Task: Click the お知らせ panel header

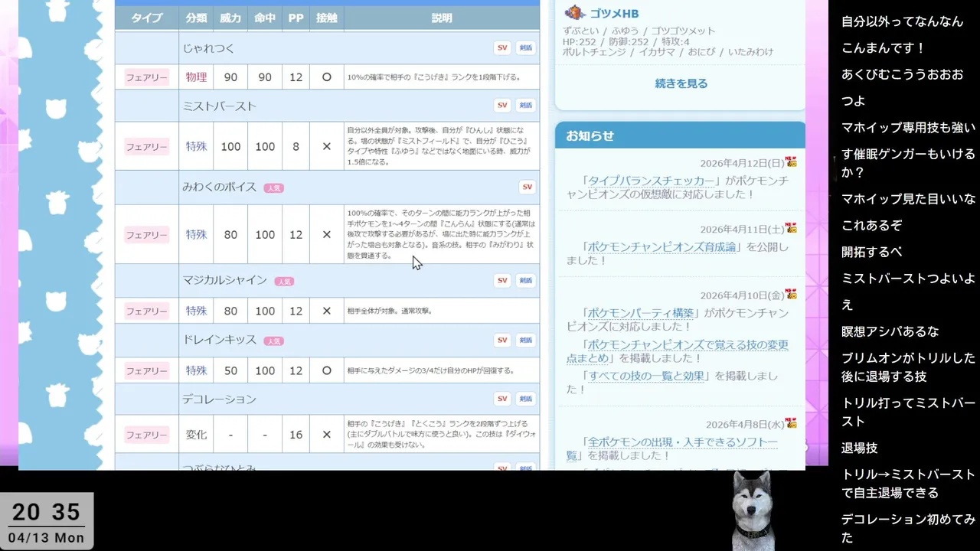Action: (x=680, y=135)
